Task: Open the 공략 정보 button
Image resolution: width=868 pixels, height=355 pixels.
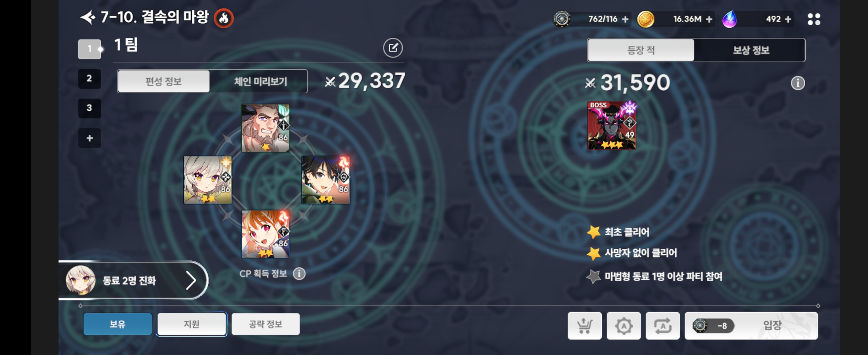Action: 266,324
